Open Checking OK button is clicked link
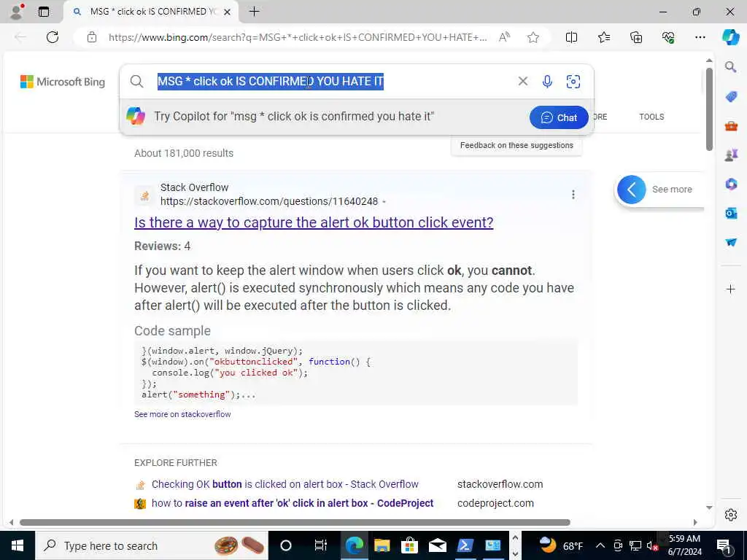The width and height of the screenshot is (747, 560). click(285, 484)
